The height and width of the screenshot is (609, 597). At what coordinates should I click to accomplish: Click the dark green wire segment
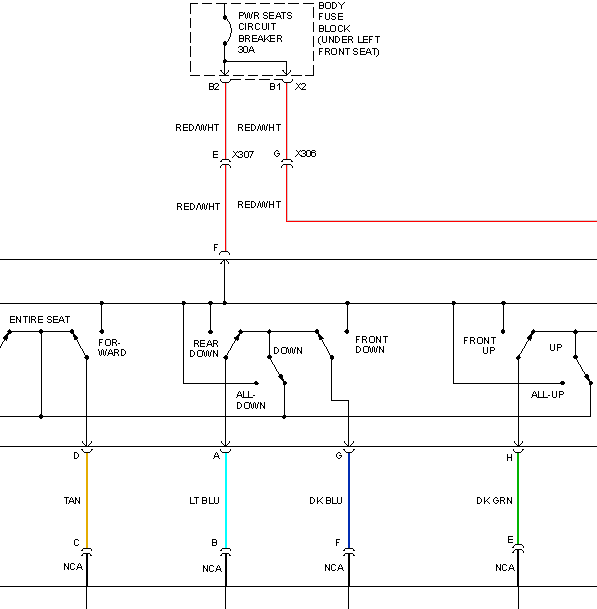click(x=518, y=499)
